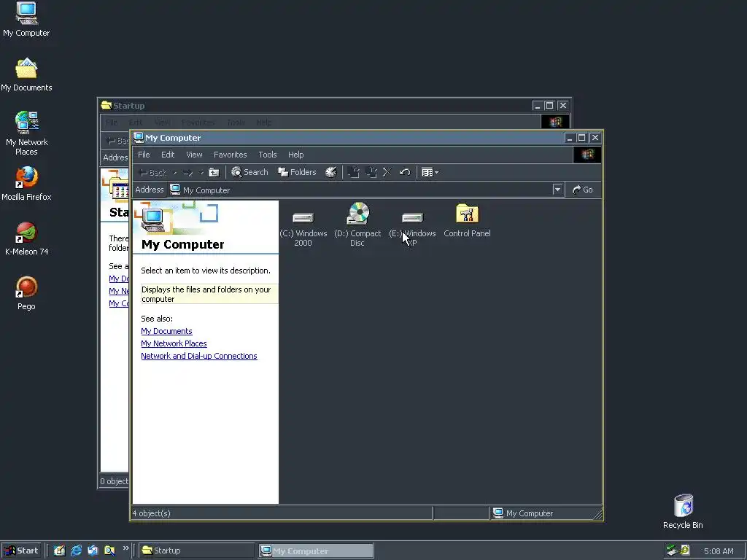Click the Show Desktop quick launch icon
Image resolution: width=747 pixels, height=560 pixels.
click(x=59, y=551)
